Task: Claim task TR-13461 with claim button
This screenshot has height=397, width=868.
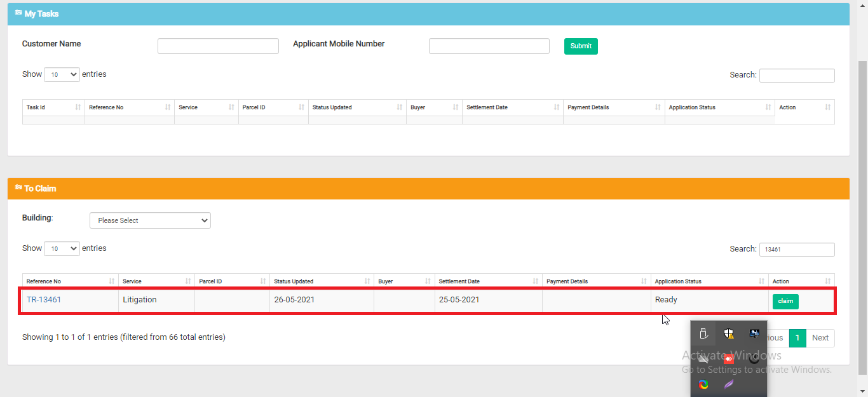Action: click(x=785, y=301)
